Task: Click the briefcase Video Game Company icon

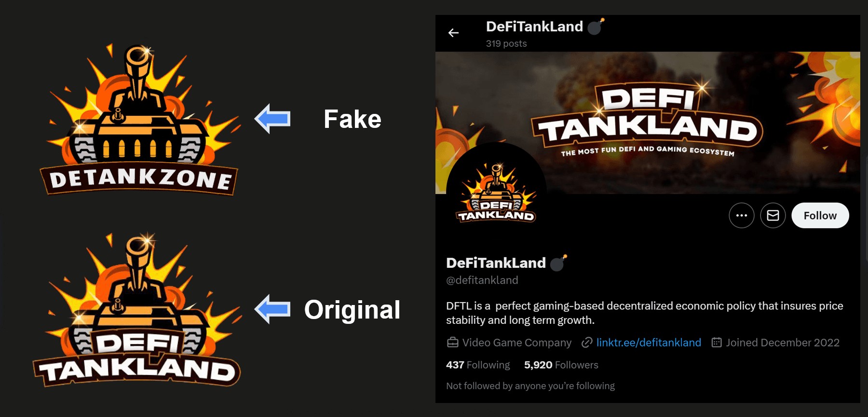Action: pos(453,343)
